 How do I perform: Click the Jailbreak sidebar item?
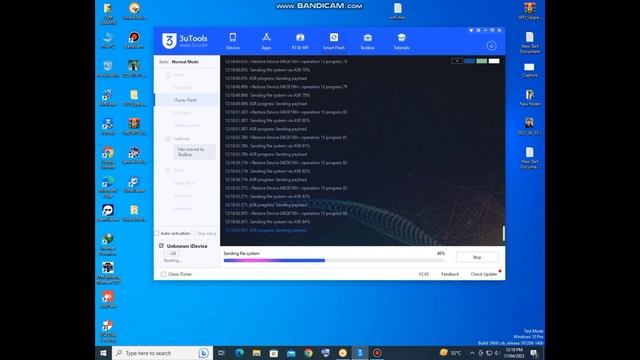point(182,139)
